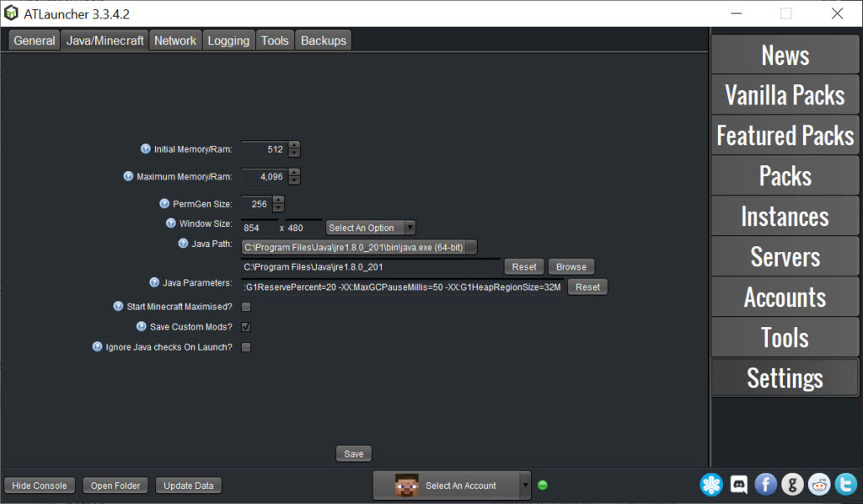The image size is (863, 504).
Task: Enable the Start Minecraft Maximised checkbox
Action: pos(246,307)
